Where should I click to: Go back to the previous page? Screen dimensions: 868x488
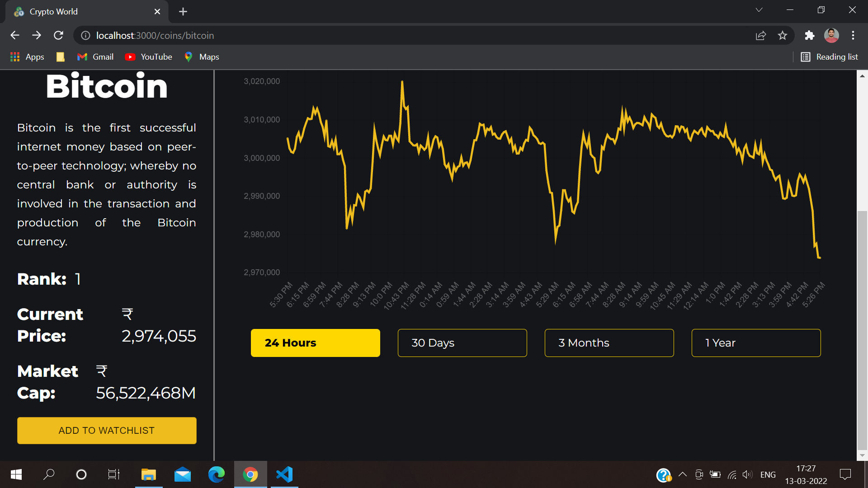(x=15, y=35)
